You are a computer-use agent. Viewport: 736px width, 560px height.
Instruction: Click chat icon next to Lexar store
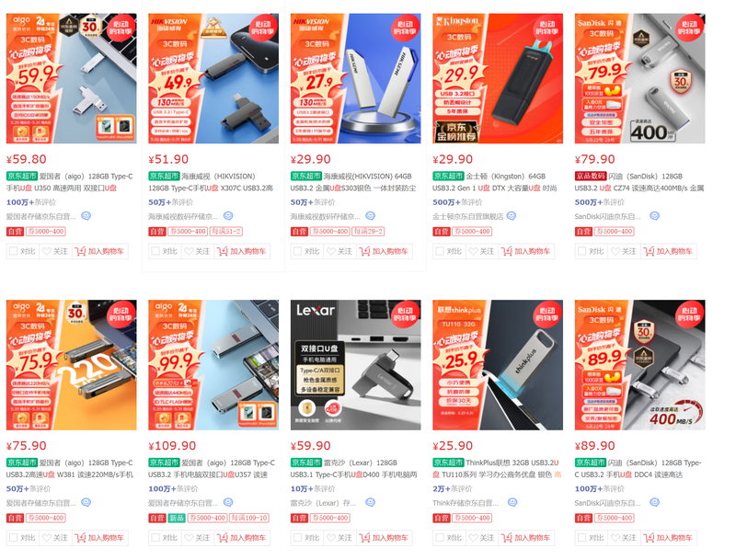tap(371, 502)
